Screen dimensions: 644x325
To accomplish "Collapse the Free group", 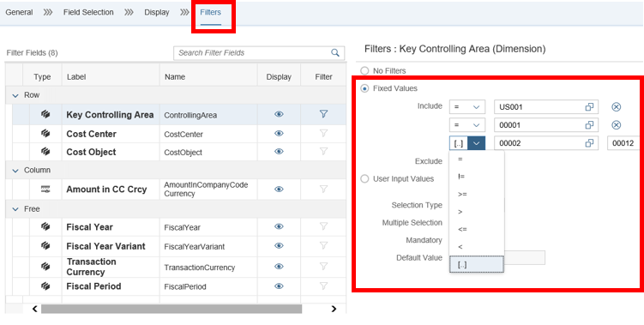I will coord(15,209).
